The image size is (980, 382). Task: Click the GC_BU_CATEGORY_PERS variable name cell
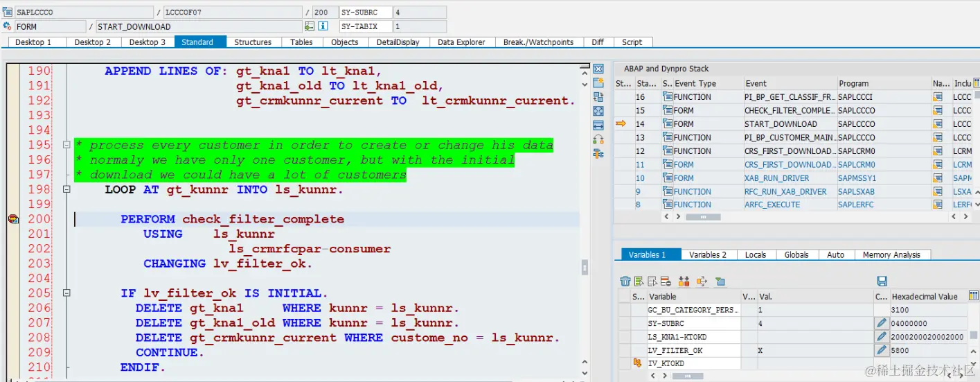click(x=693, y=310)
